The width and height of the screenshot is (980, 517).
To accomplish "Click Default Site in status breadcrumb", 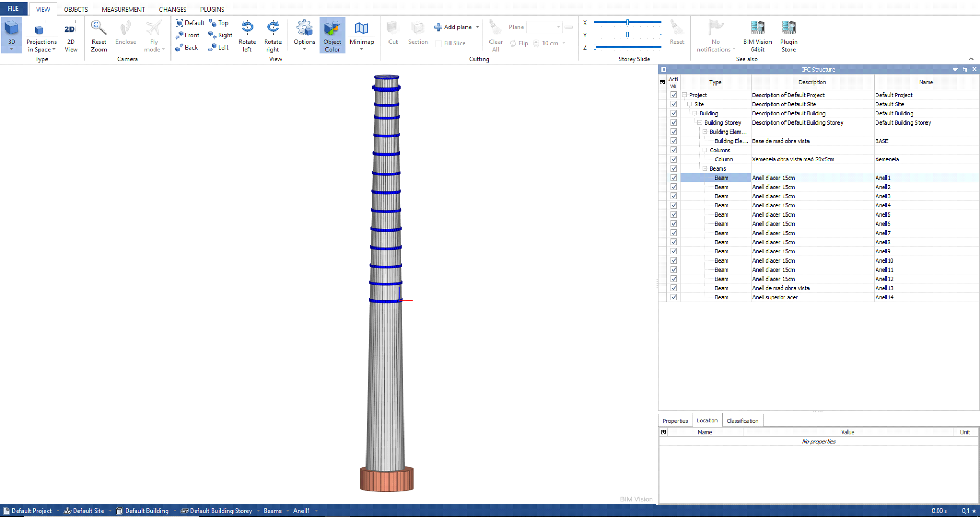I will tap(84, 511).
